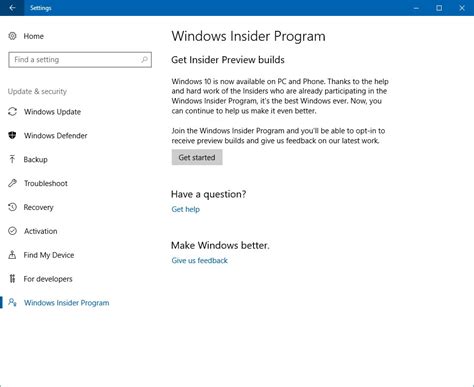Click the search magnifier icon

pos(144,60)
